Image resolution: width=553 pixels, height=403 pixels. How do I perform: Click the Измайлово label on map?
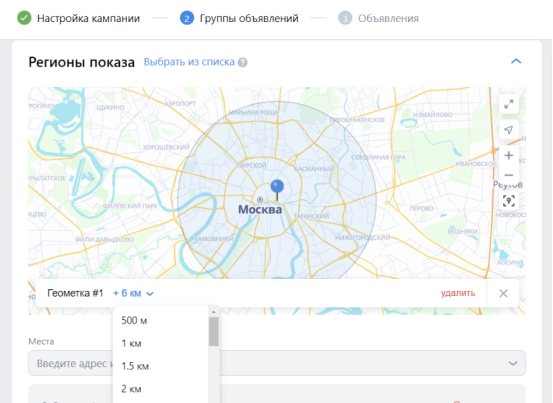(432, 115)
